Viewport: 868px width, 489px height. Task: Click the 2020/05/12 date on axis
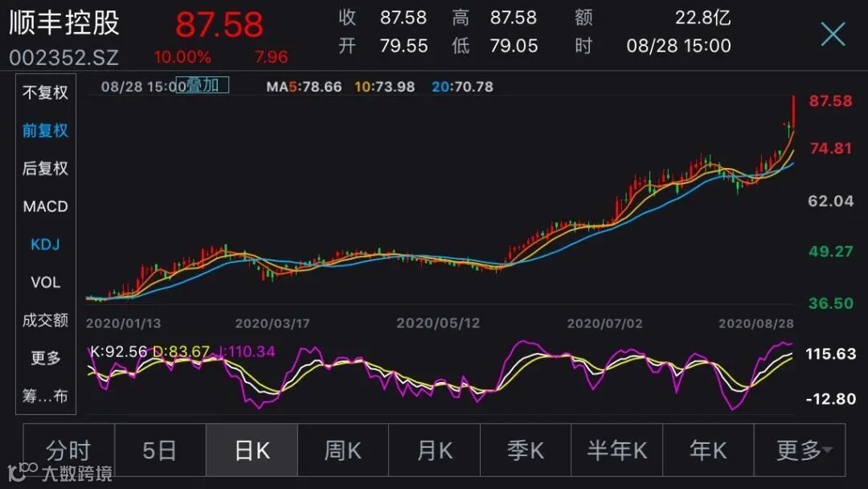pos(438,323)
